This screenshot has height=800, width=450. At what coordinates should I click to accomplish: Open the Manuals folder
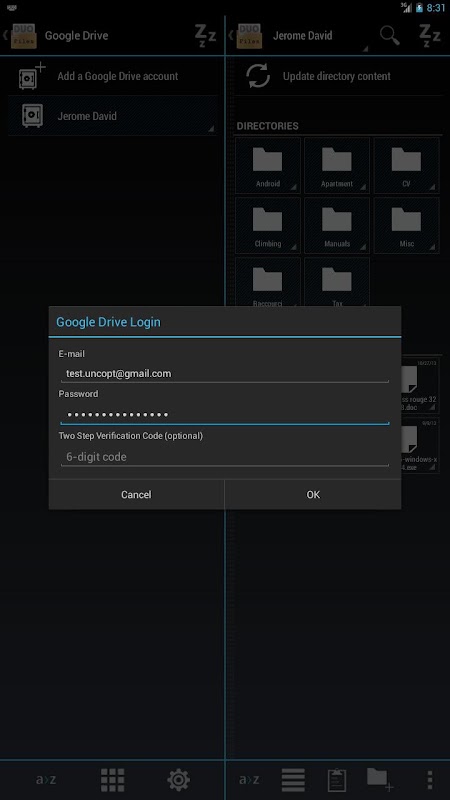click(x=337, y=226)
